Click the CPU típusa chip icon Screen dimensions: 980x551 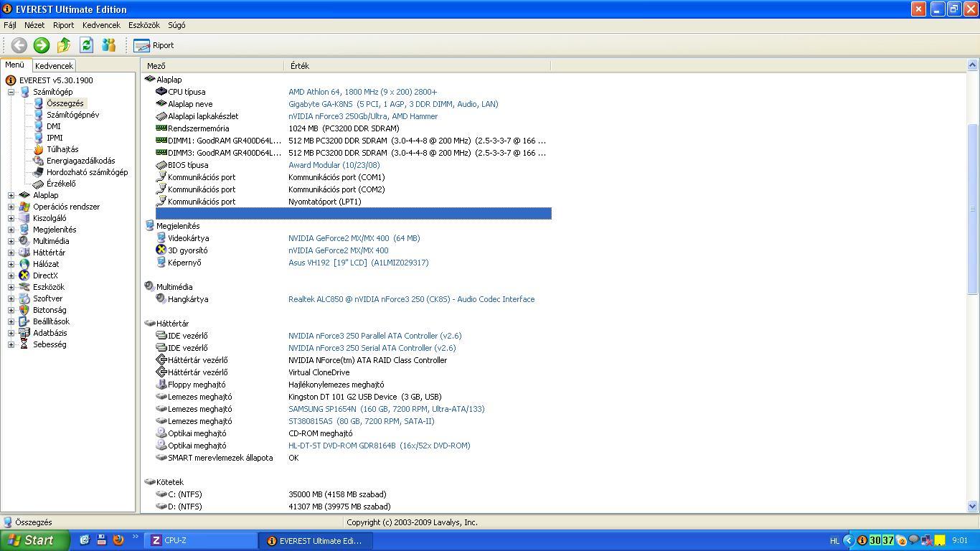pyautogui.click(x=161, y=92)
